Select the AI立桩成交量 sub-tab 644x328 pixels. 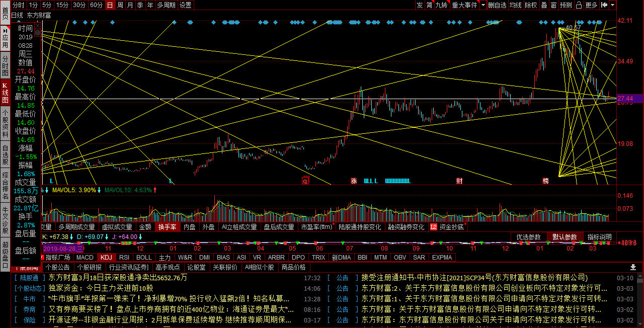click(239, 227)
